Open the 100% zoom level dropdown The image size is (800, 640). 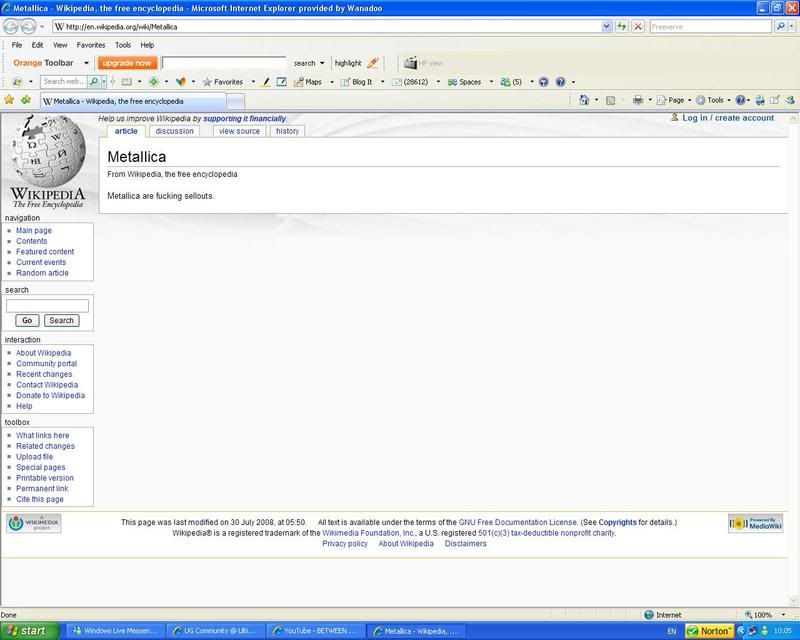click(x=783, y=615)
